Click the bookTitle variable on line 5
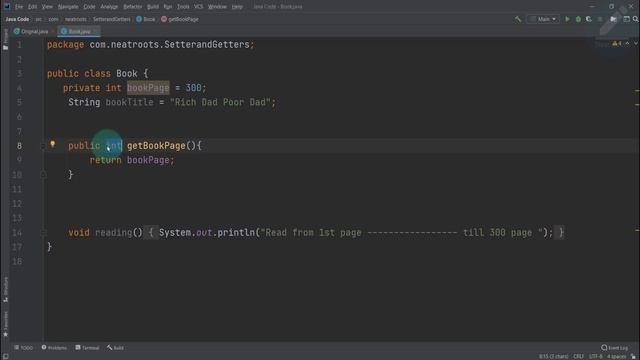Viewport: 640px width, 360px height. pyautogui.click(x=129, y=102)
